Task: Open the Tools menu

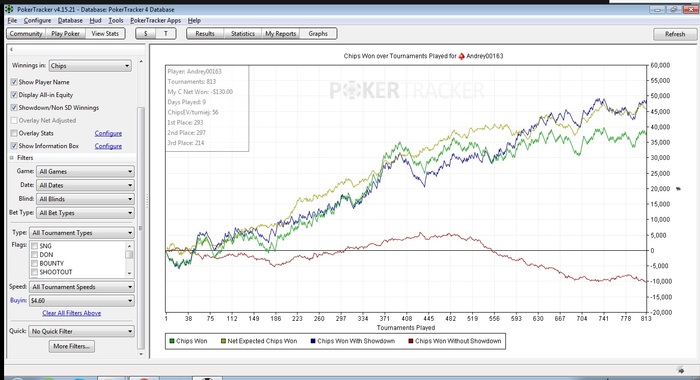Action: click(116, 21)
